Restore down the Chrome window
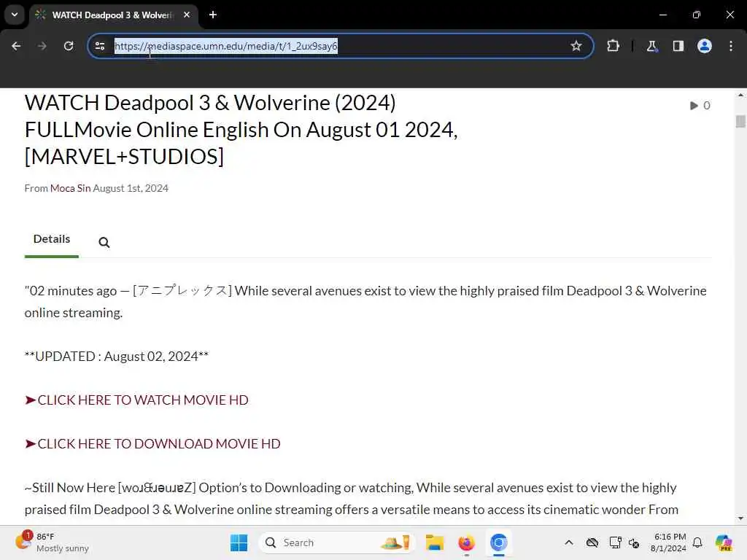Viewport: 747px width, 560px height. [697, 15]
